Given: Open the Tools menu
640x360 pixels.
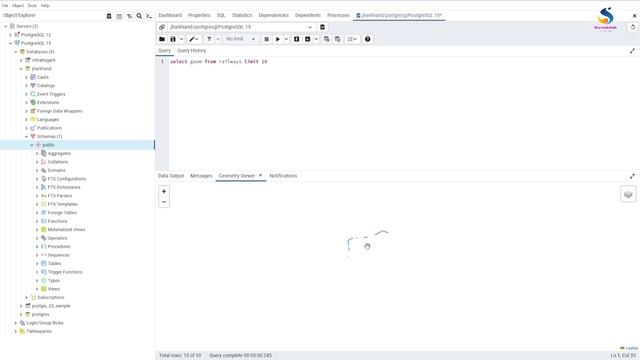Looking at the screenshot, I should click(x=32, y=6).
